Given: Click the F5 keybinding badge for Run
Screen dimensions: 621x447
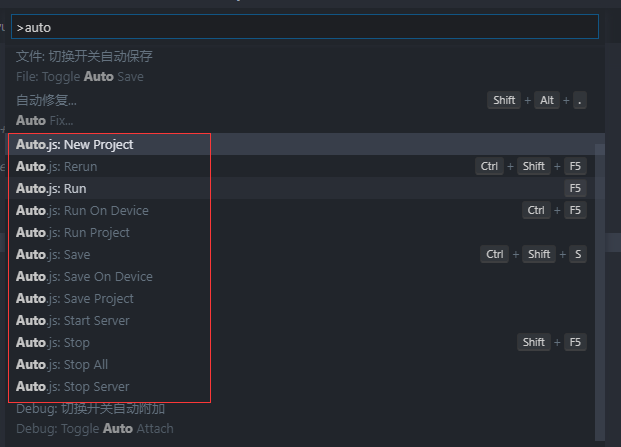Looking at the screenshot, I should coord(575,189).
